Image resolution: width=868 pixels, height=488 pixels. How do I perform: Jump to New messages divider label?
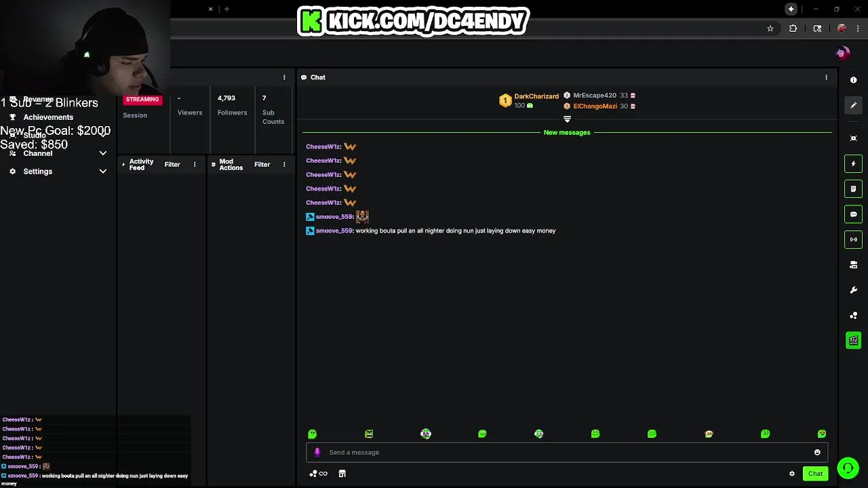(x=567, y=133)
